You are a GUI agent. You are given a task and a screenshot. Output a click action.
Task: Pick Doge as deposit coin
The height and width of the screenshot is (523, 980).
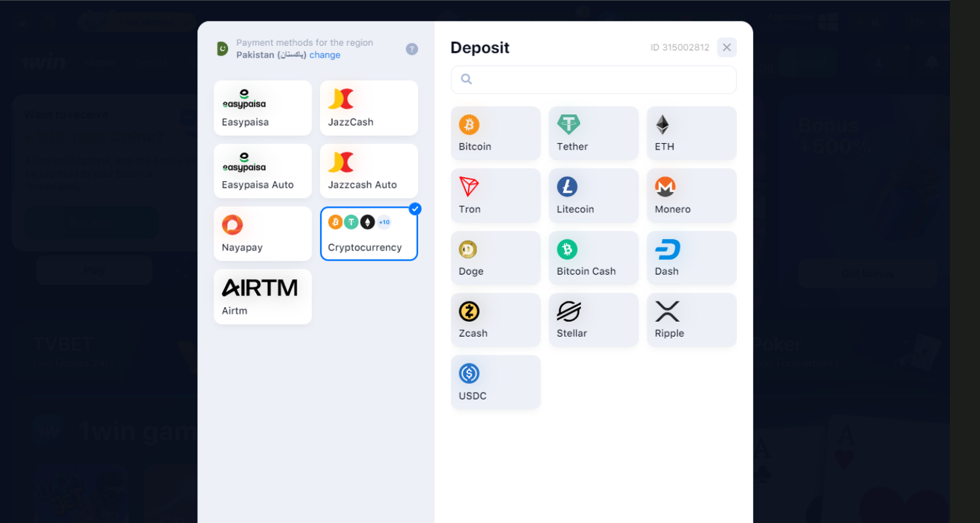click(x=495, y=258)
